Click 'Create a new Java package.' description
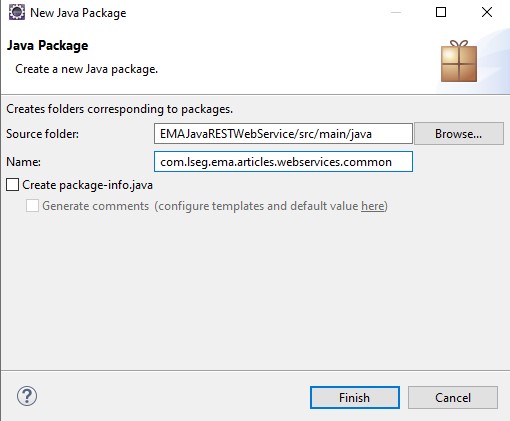The width and height of the screenshot is (510, 421). tap(87, 69)
